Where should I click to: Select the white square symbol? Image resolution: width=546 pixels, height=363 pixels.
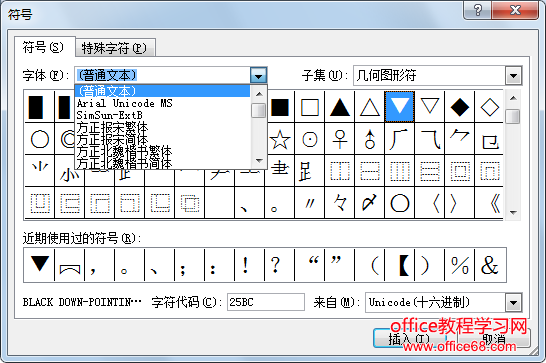point(310,107)
